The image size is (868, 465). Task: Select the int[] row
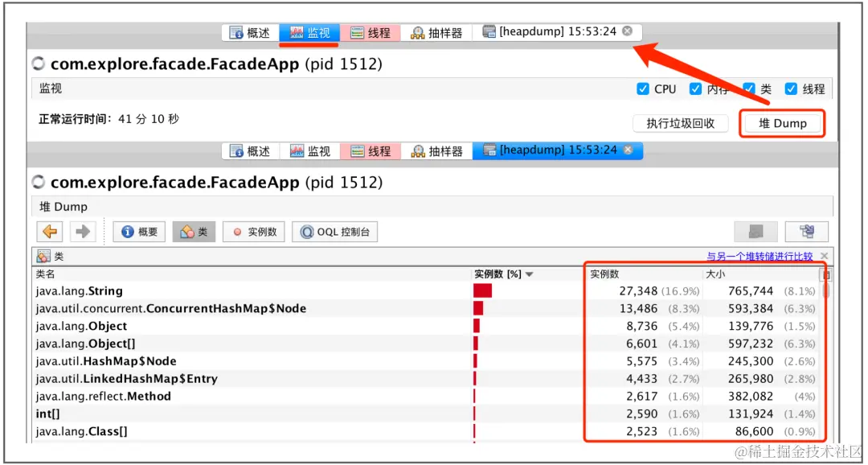coord(426,414)
